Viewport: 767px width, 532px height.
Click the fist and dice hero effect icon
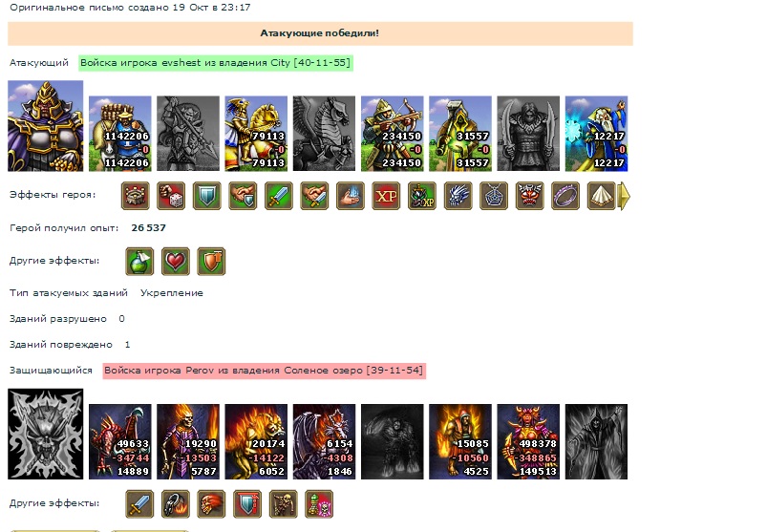(171, 196)
